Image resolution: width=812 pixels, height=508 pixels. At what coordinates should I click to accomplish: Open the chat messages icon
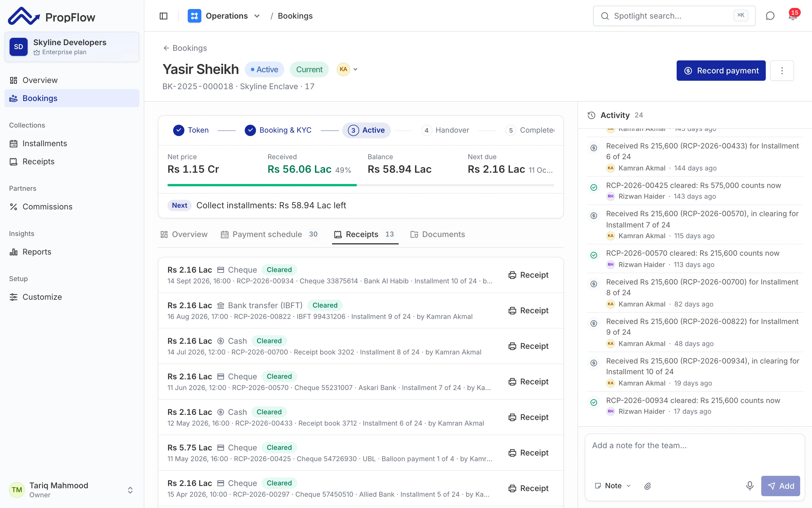[x=770, y=16]
